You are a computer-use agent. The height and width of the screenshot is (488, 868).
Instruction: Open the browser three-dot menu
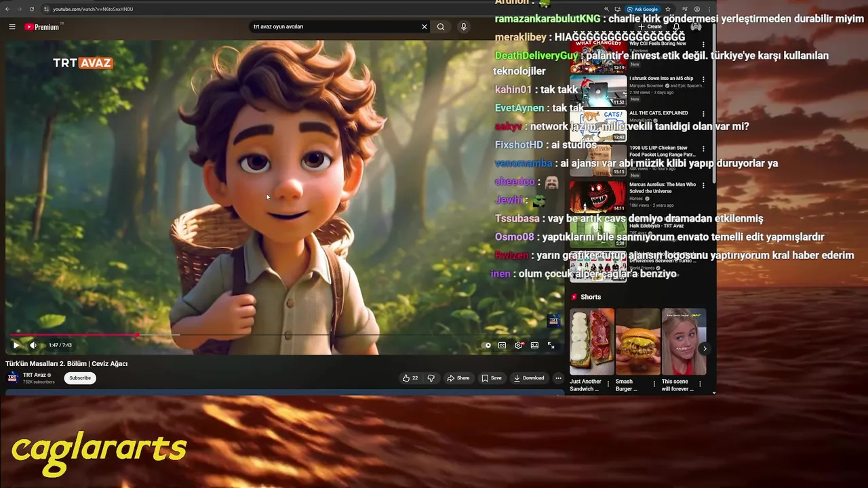(709, 9)
